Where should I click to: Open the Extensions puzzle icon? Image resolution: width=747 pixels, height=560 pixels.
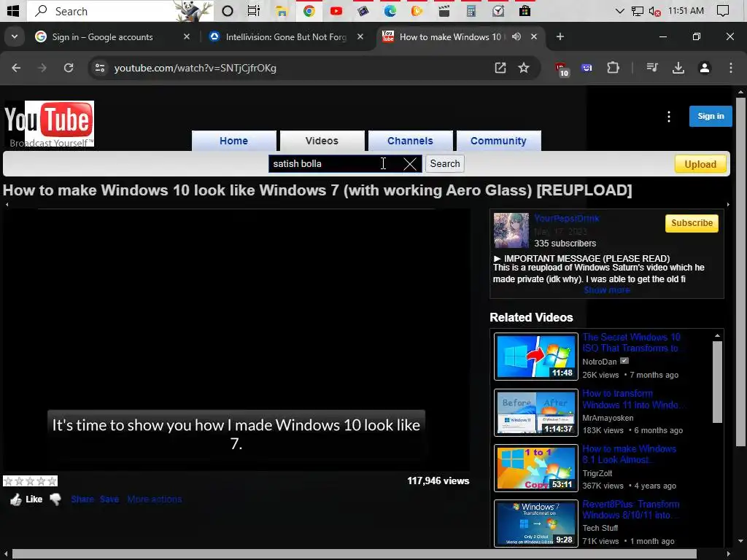tap(613, 68)
